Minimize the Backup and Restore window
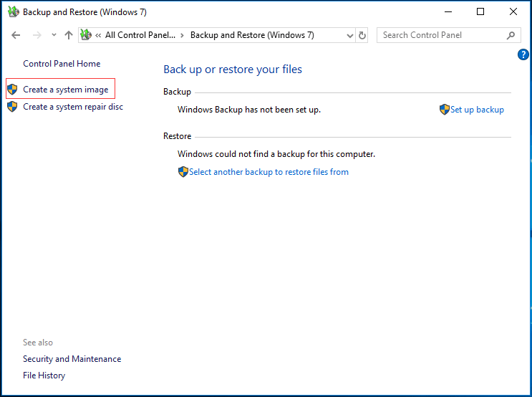The height and width of the screenshot is (397, 532). click(x=448, y=12)
